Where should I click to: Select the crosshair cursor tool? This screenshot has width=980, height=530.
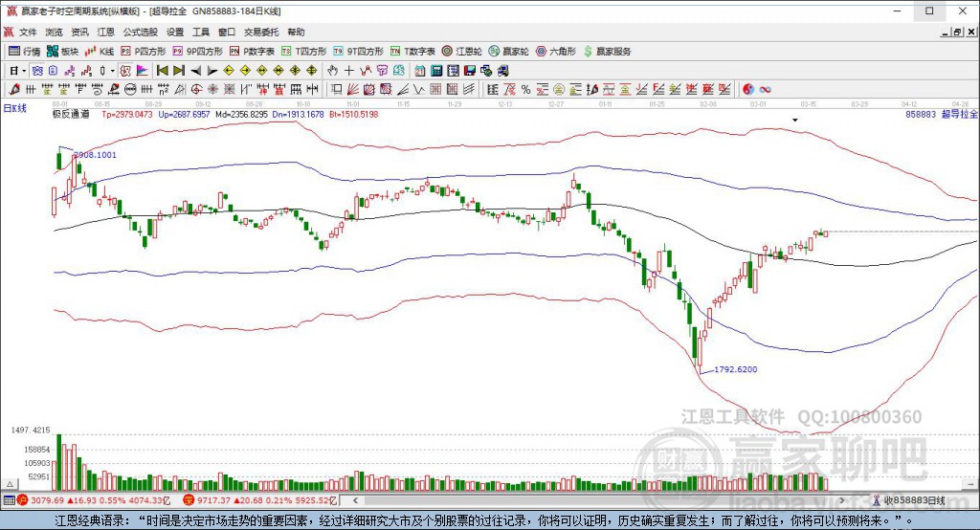coord(348,71)
